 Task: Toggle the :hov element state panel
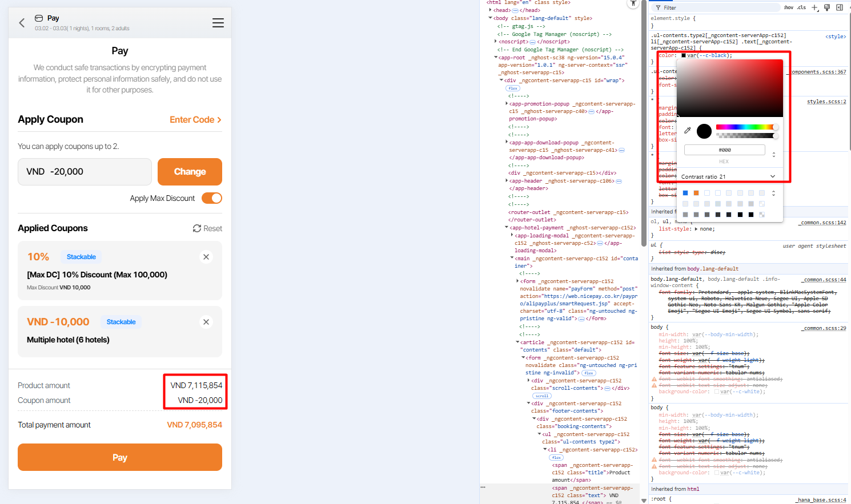[x=789, y=7]
